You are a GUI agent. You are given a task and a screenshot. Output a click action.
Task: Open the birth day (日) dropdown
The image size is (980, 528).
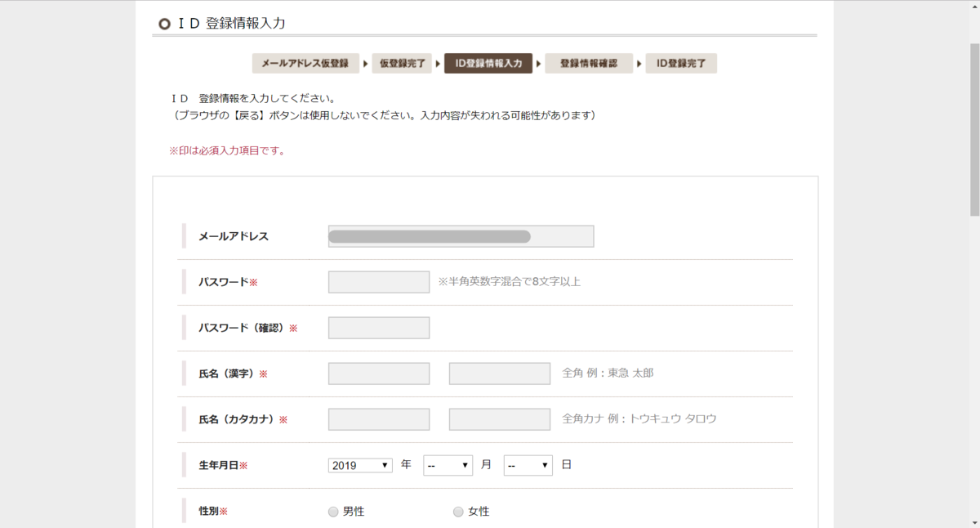(528, 464)
